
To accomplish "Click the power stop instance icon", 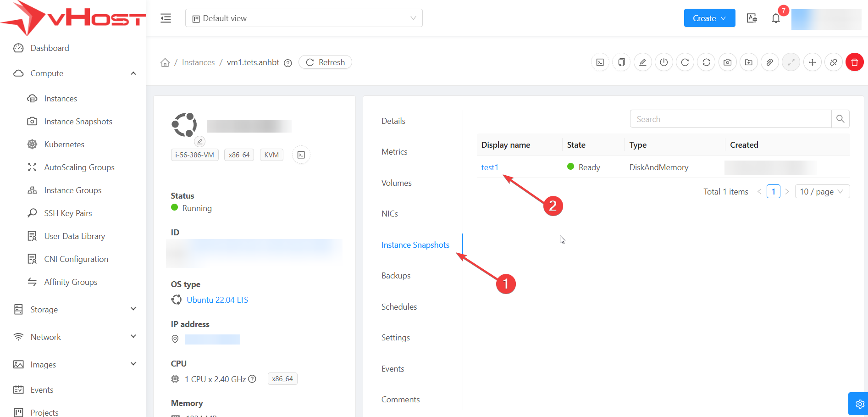I will click(x=663, y=62).
